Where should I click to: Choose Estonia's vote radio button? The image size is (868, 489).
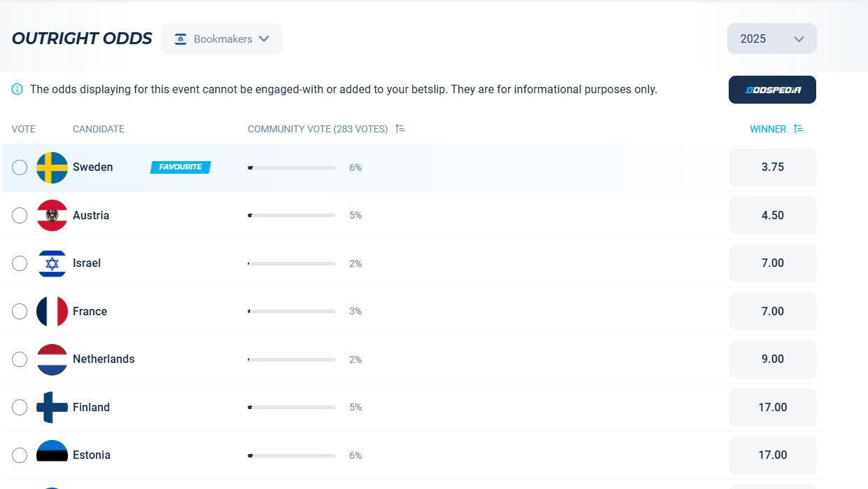[20, 455]
